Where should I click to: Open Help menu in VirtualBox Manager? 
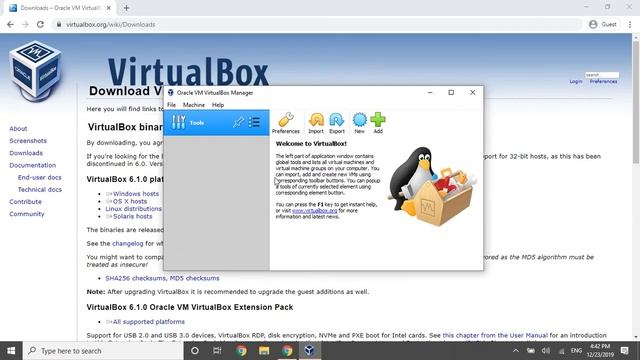[218, 105]
